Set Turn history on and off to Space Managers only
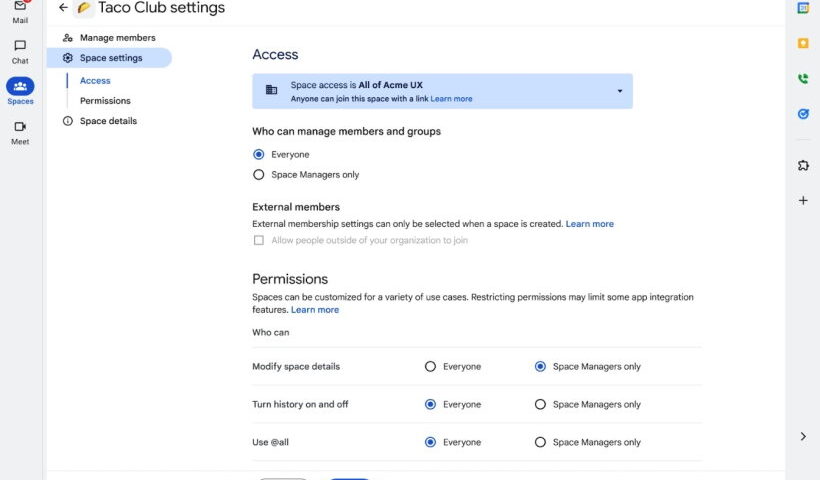820x480 pixels. pyautogui.click(x=540, y=404)
